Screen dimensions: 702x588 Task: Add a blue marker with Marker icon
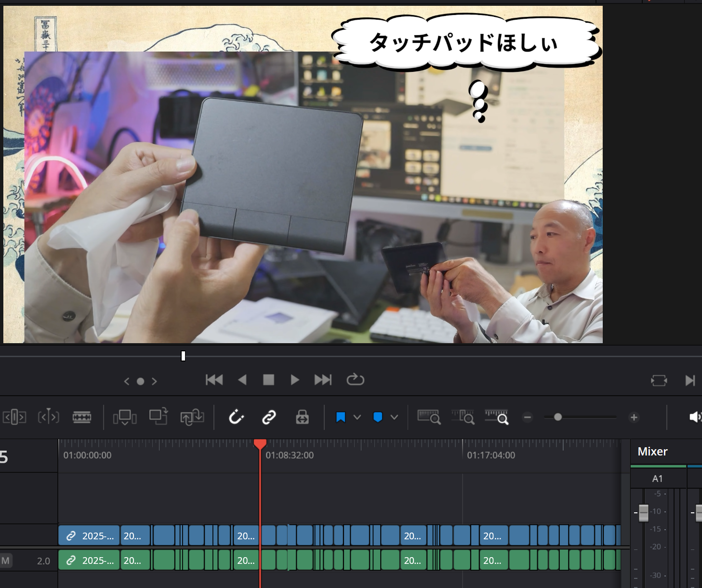[378, 417]
